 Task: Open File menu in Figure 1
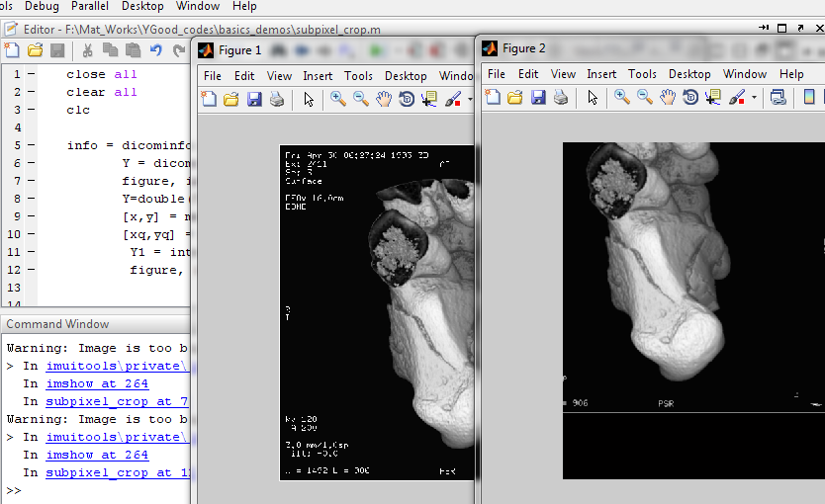coord(212,76)
